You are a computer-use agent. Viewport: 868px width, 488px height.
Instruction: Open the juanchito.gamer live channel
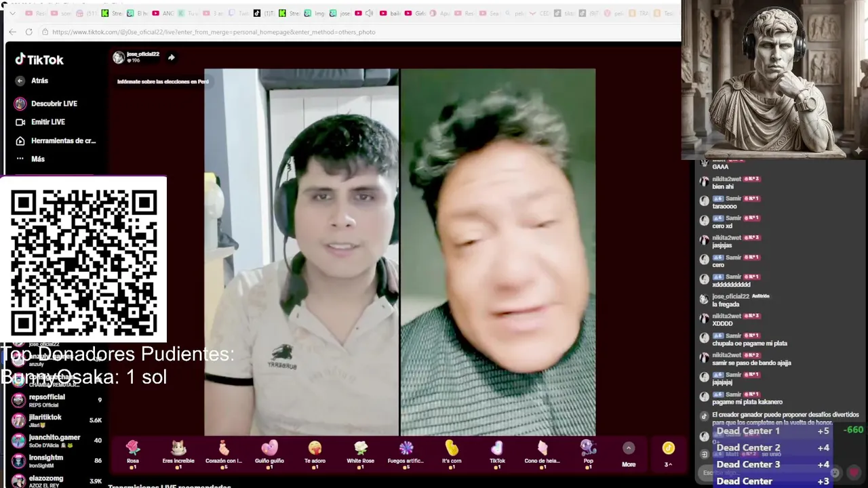pos(58,441)
